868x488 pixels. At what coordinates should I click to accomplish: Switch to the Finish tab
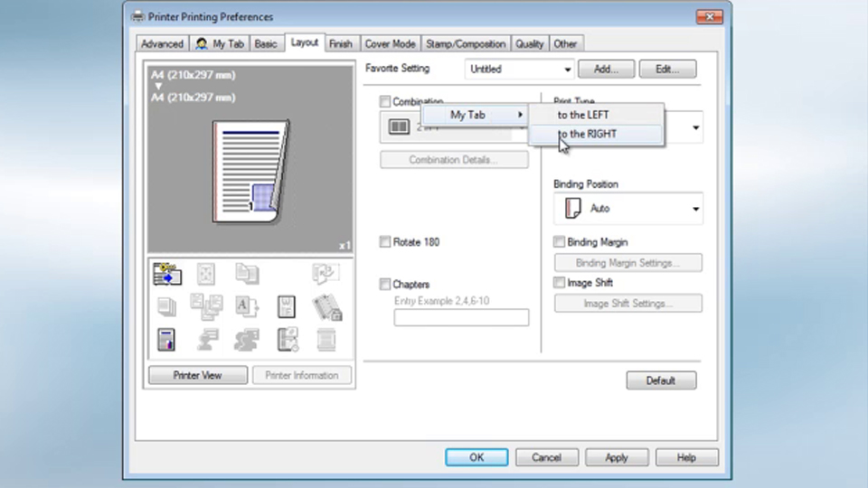pyautogui.click(x=341, y=43)
